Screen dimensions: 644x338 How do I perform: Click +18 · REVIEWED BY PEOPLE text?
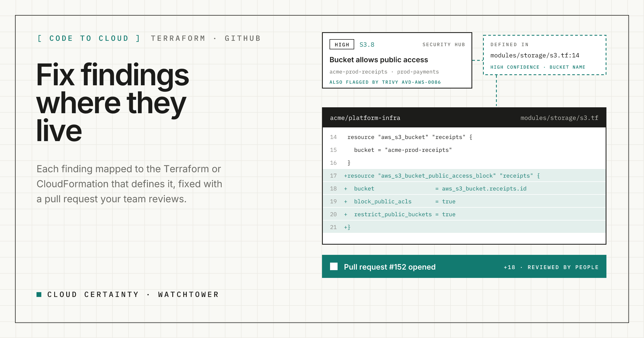[x=551, y=267]
